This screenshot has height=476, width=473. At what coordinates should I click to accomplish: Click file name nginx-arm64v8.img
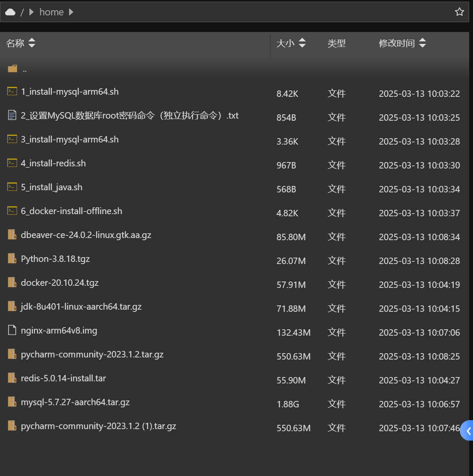[59, 331]
